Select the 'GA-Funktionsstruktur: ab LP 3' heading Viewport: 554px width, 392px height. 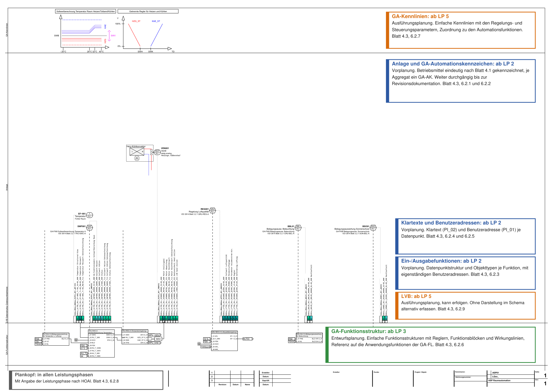point(369,331)
